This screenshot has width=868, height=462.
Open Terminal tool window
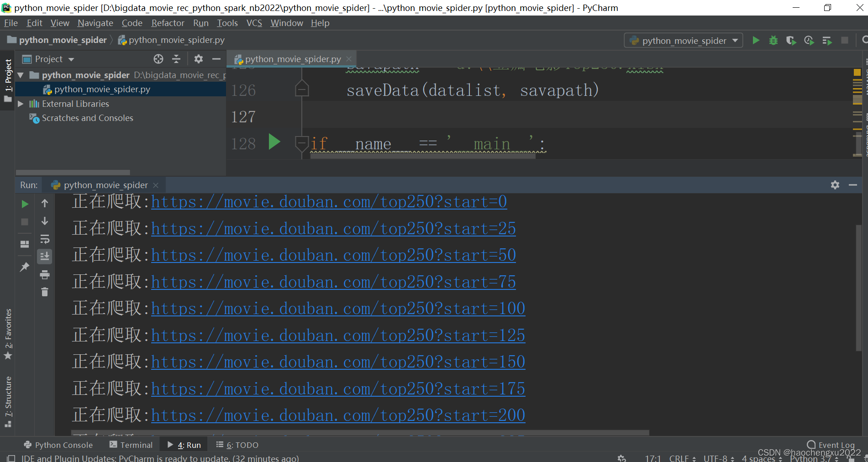[131, 445]
